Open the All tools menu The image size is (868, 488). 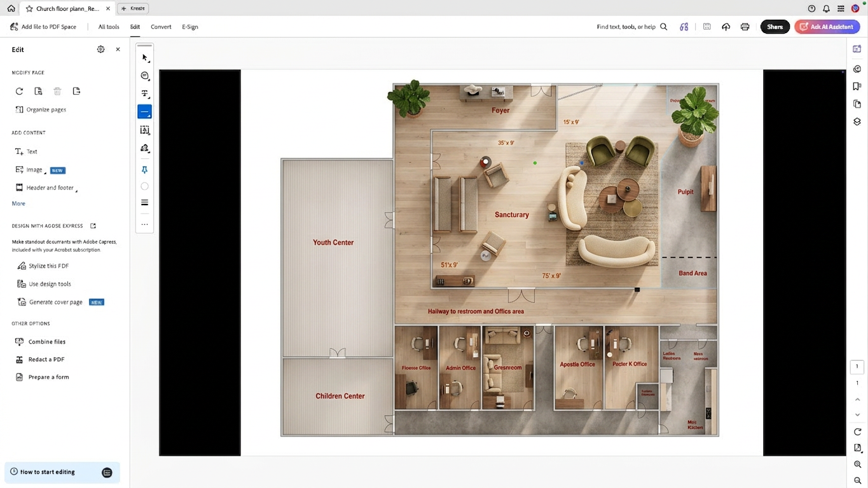point(109,27)
